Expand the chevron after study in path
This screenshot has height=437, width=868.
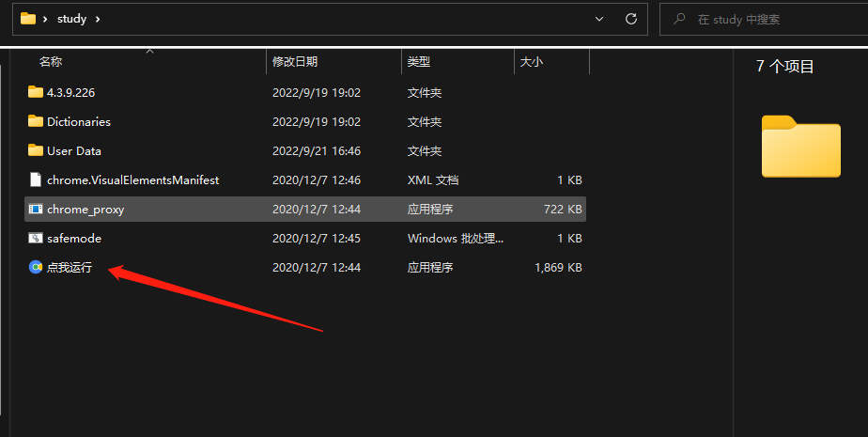98,19
